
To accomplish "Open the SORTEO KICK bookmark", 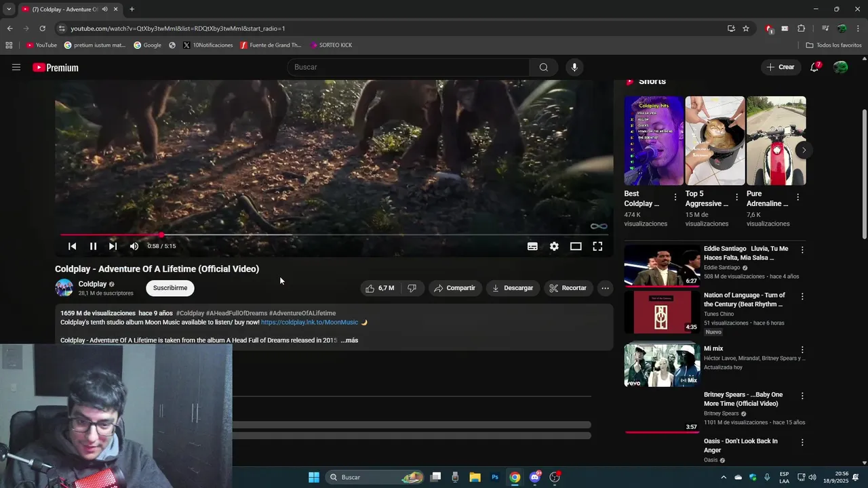I will tap(331, 45).
